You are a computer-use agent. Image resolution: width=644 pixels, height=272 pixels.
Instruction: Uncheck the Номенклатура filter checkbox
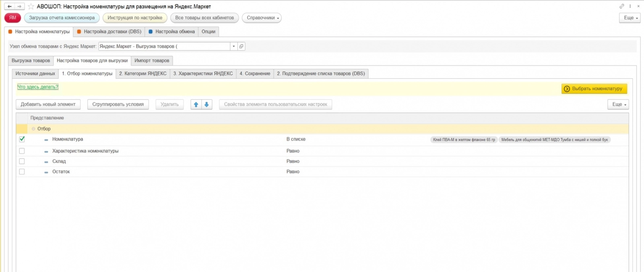click(22, 139)
